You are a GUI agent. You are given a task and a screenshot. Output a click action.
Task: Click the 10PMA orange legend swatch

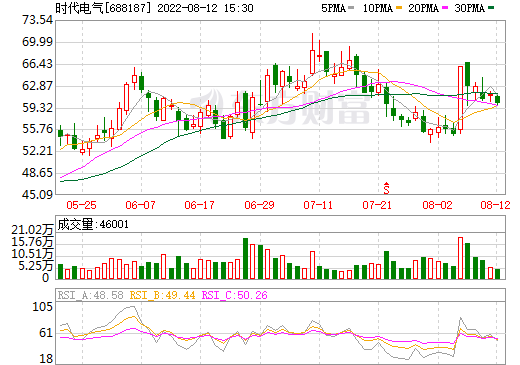point(399,8)
